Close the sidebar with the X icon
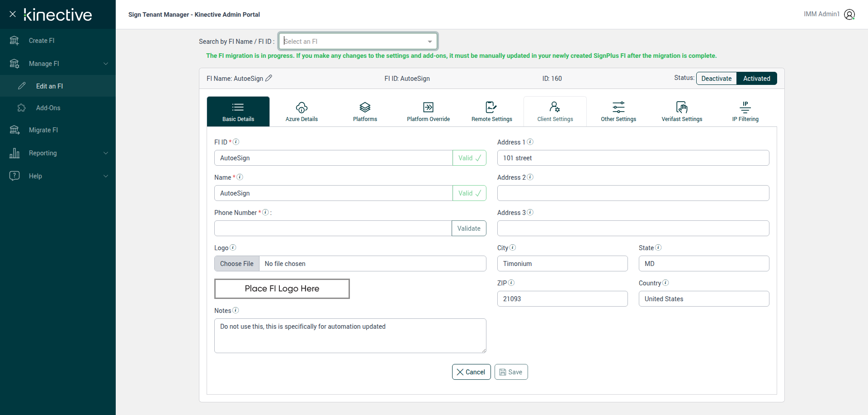Image resolution: width=868 pixels, height=415 pixels. (x=13, y=14)
